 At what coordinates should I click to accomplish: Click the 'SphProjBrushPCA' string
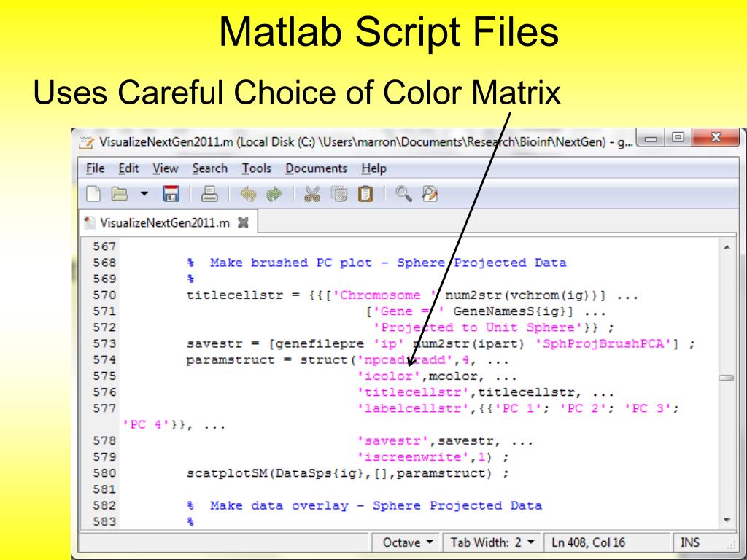[x=604, y=344]
